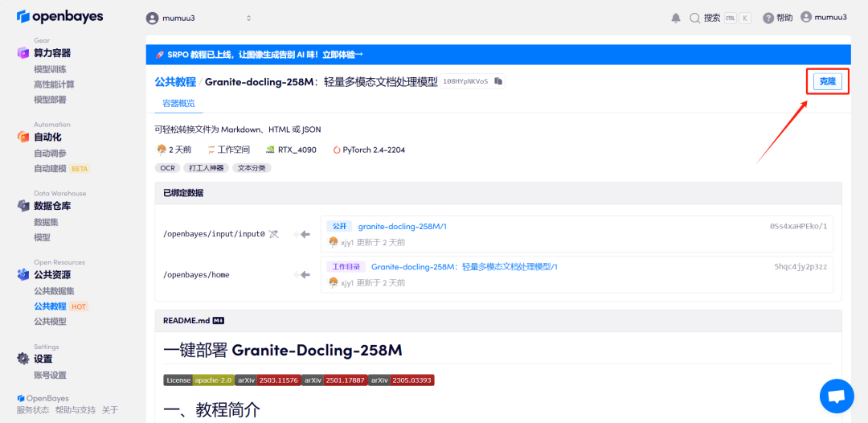Click the ID text 5hqc4jy2p3zz

click(x=801, y=267)
